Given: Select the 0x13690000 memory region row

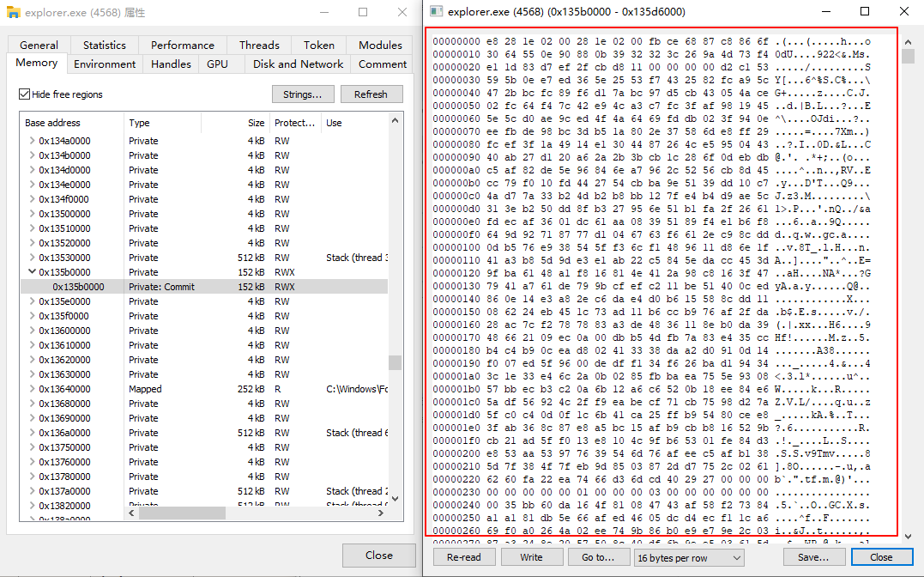Looking at the screenshot, I should point(204,418).
